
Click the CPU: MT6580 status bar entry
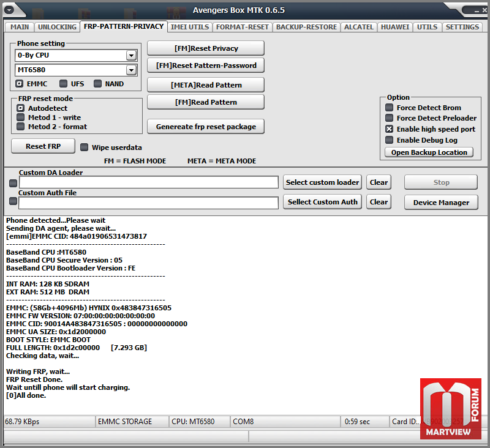pyautogui.click(x=200, y=422)
